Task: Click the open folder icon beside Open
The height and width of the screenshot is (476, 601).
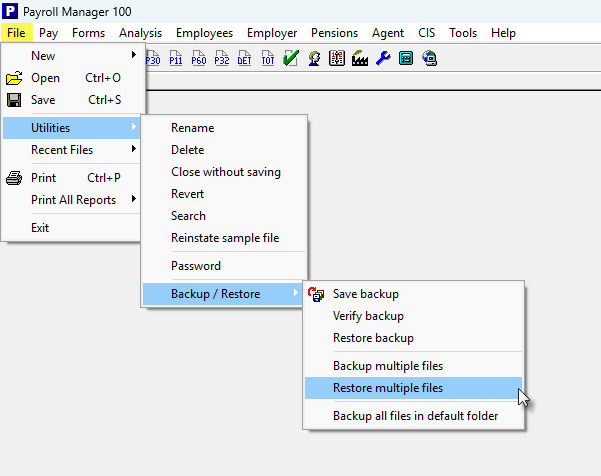Action: pyautogui.click(x=14, y=78)
